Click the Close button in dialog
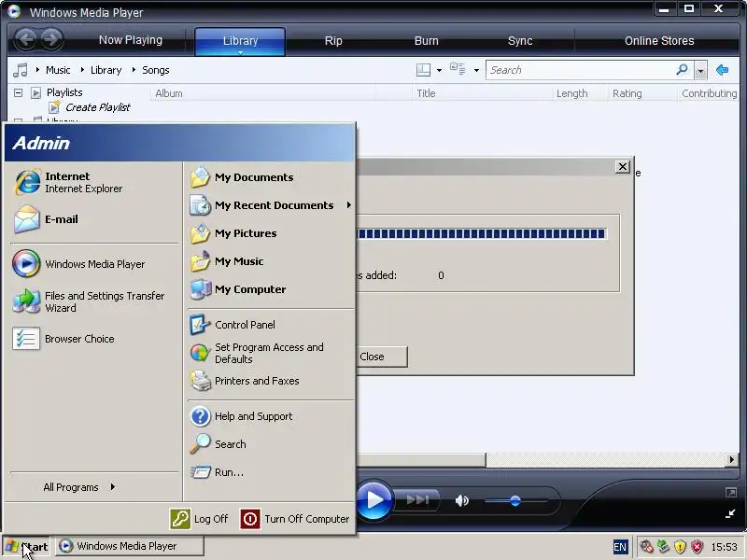This screenshot has width=747, height=560. click(x=382, y=357)
